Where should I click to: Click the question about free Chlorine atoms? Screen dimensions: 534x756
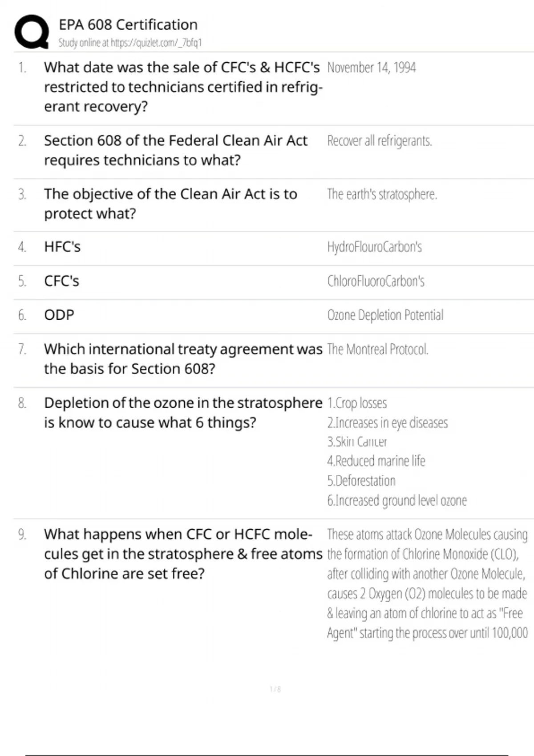click(x=182, y=554)
